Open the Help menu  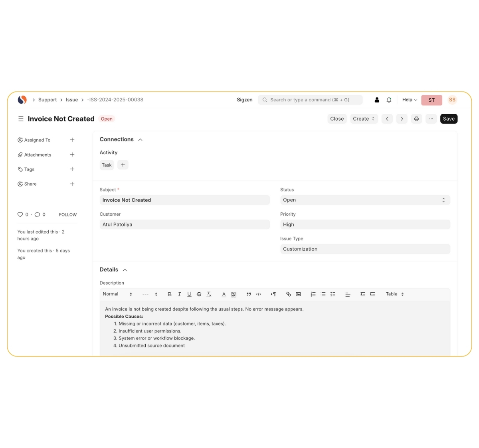[409, 100]
